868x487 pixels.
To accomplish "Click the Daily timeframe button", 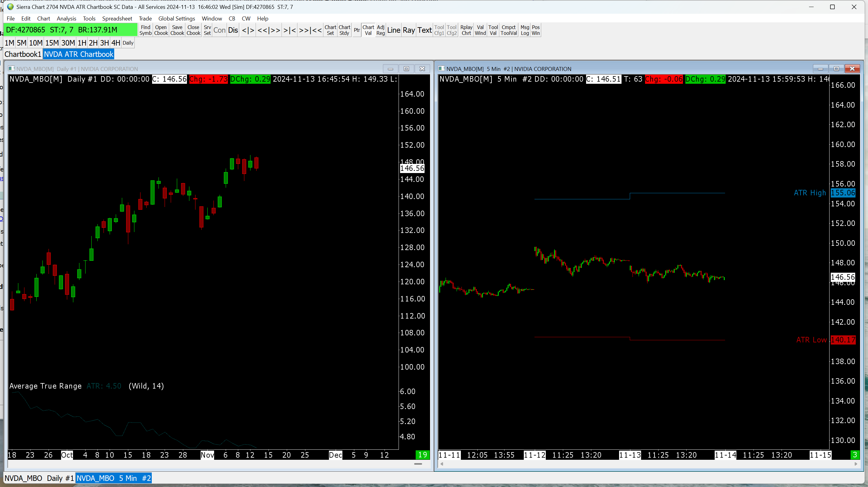I will 128,43.
